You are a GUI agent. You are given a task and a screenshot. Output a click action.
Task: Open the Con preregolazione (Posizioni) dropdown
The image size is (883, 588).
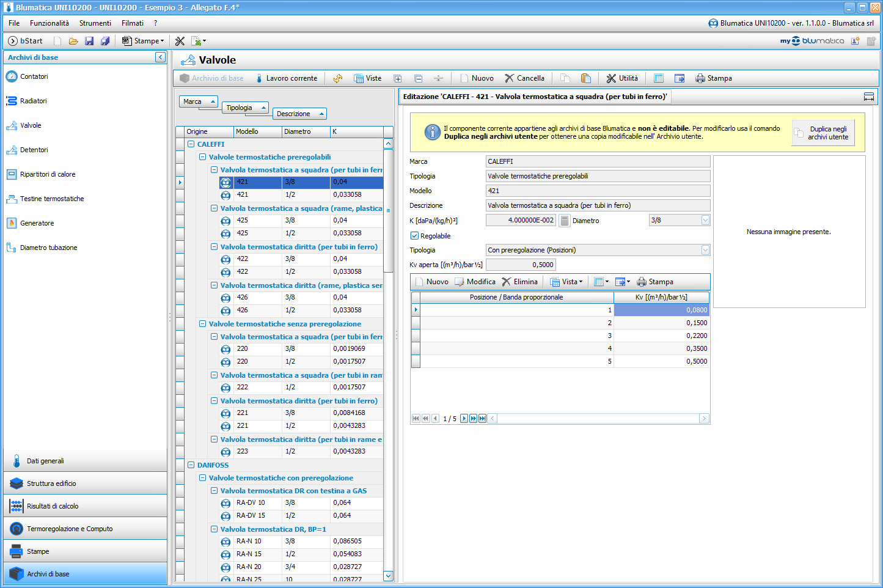[706, 250]
